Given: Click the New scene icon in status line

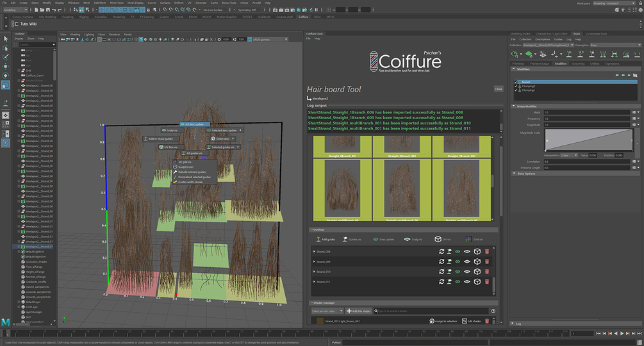Looking at the screenshot, I should point(37,10).
